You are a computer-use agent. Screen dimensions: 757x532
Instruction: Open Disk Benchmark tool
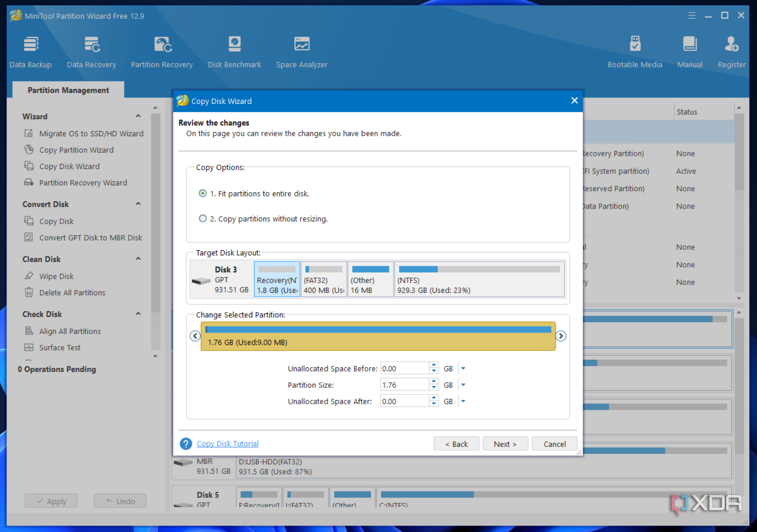click(x=234, y=52)
